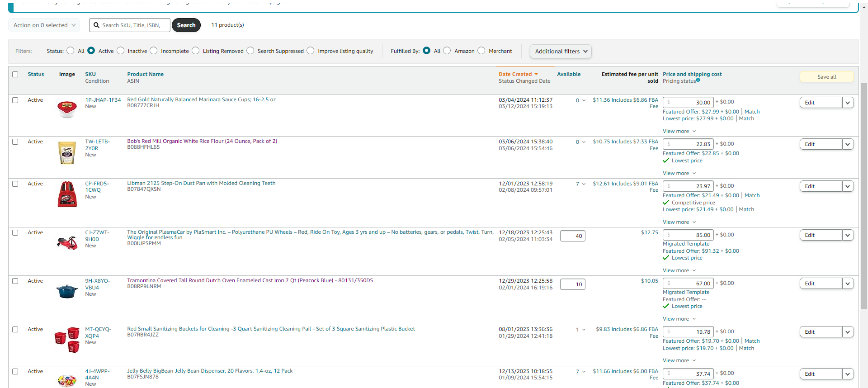
Task: Click Edit button for PlasmaCar
Action: pyautogui.click(x=821, y=235)
